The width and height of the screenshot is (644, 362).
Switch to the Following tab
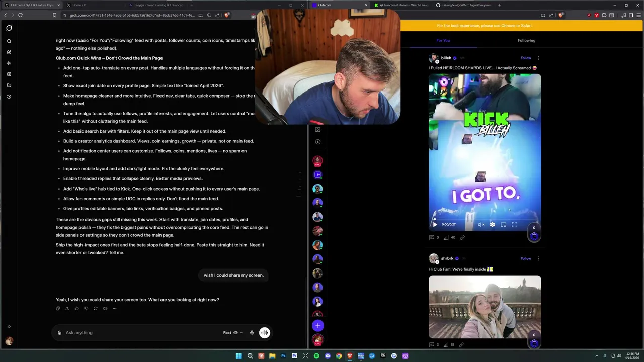coord(526,40)
